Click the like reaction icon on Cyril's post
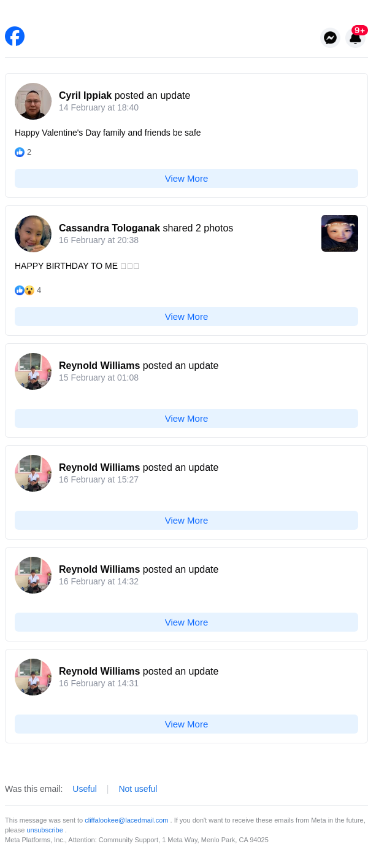The height and width of the screenshot is (868, 368). pos(20,152)
